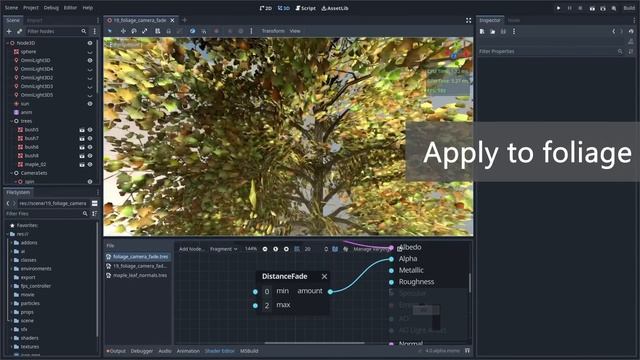Image resolution: width=640 pixels, height=360 pixels.
Task: Open the Debug menu
Action: tap(51, 8)
